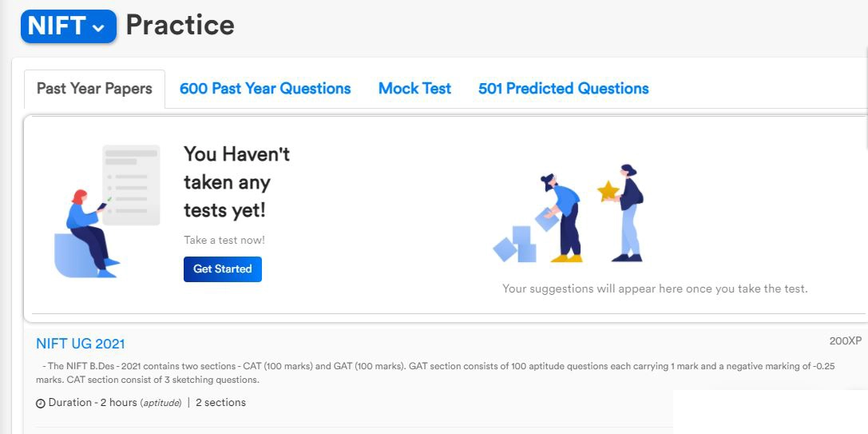Click the Practice page heading
The image size is (868, 434).
[x=180, y=26]
